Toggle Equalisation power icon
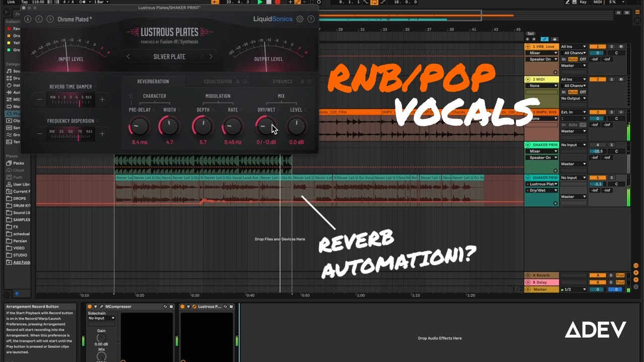 [245, 81]
